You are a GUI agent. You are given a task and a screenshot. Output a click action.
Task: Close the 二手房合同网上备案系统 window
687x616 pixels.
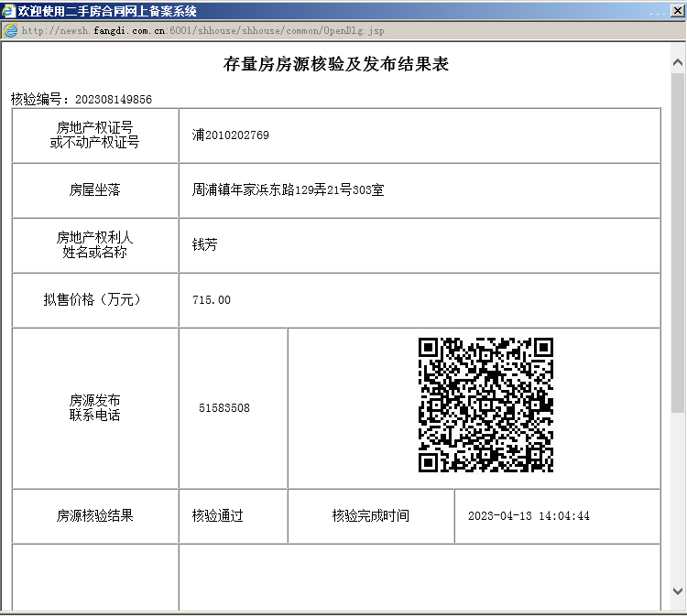pyautogui.click(x=678, y=10)
